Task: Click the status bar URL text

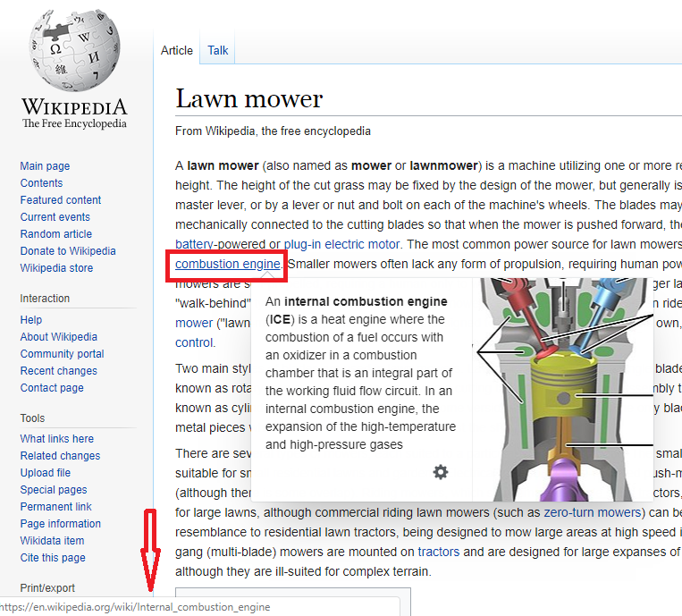Action: click(x=135, y=607)
